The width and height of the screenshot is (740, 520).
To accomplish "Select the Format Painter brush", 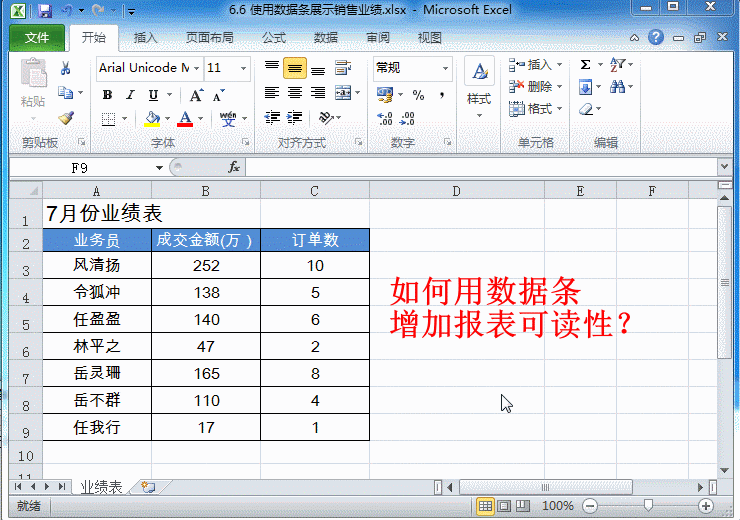I will (x=66, y=117).
